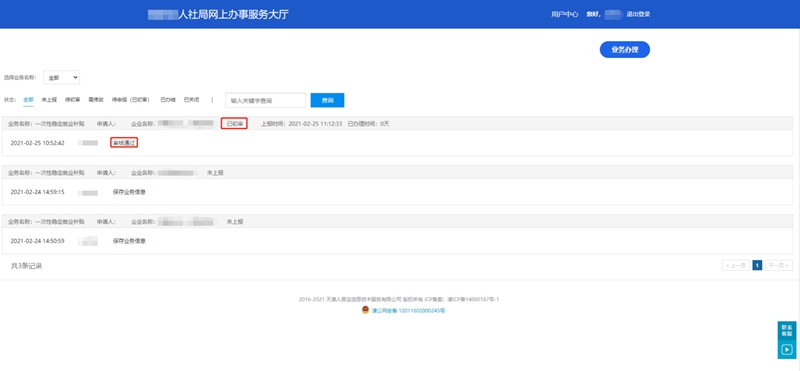Image resolution: width=800 pixels, height=371 pixels.
Task: Select timestamp 2021-02-24 14:50:59
Action: pyautogui.click(x=37, y=241)
